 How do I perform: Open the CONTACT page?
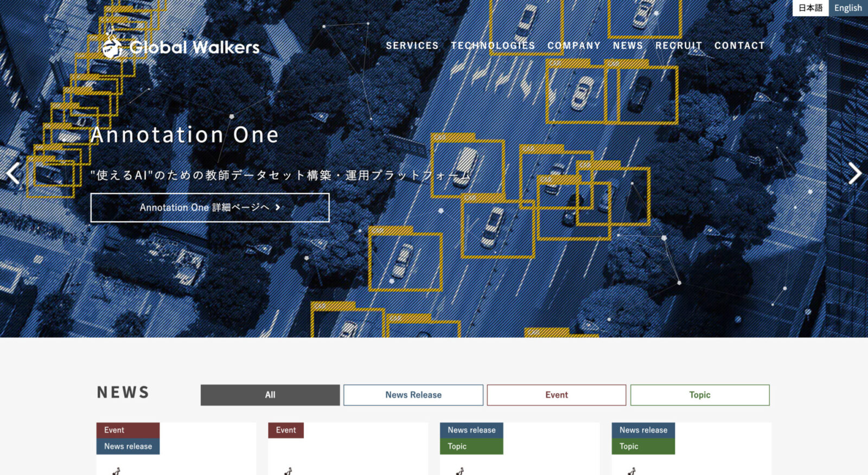[739, 46]
